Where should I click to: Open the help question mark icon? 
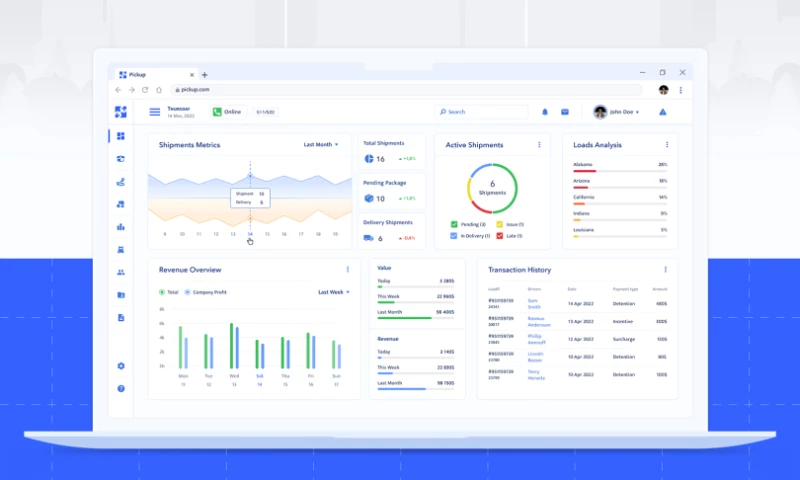click(121, 388)
